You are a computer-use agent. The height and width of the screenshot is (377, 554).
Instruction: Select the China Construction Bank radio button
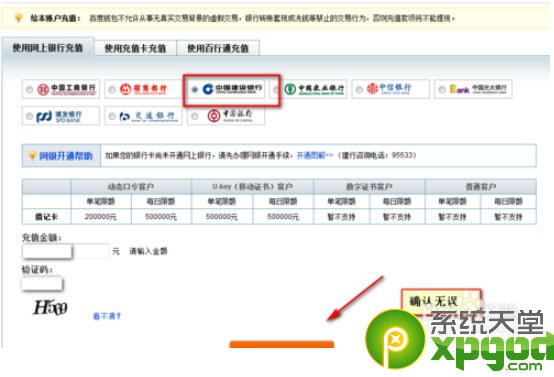coord(195,90)
